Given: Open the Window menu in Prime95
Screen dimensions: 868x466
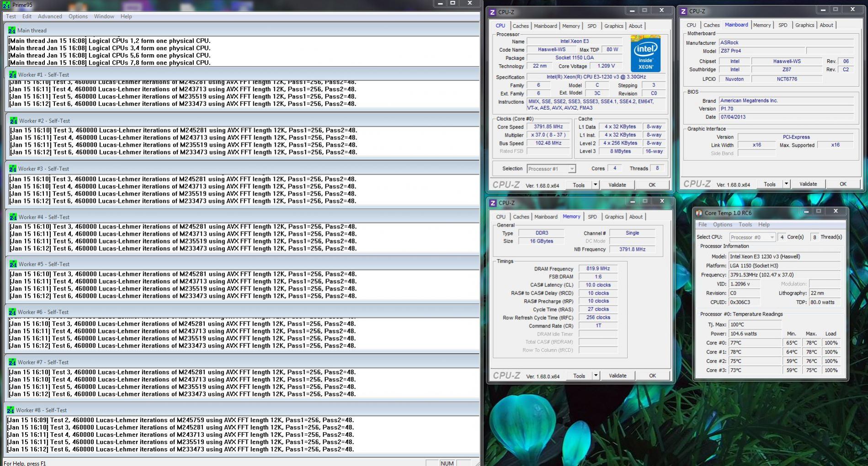Looking at the screenshot, I should (x=104, y=16).
